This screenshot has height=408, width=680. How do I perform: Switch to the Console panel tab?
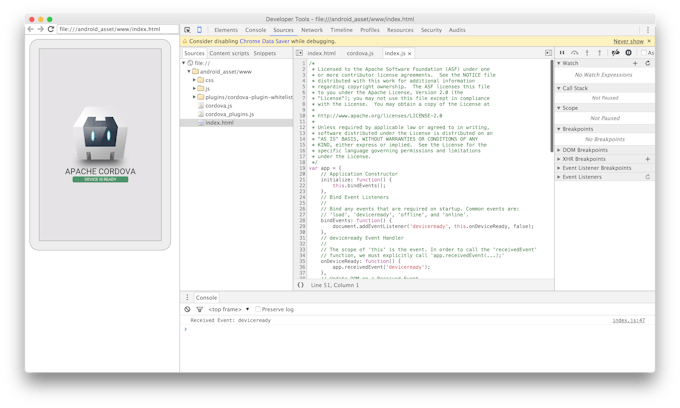tap(255, 30)
